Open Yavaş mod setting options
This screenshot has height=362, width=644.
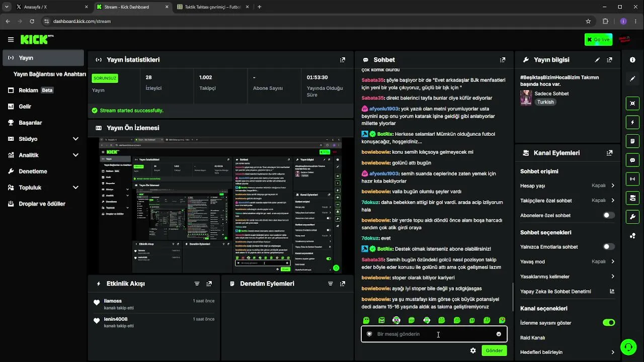point(568,261)
